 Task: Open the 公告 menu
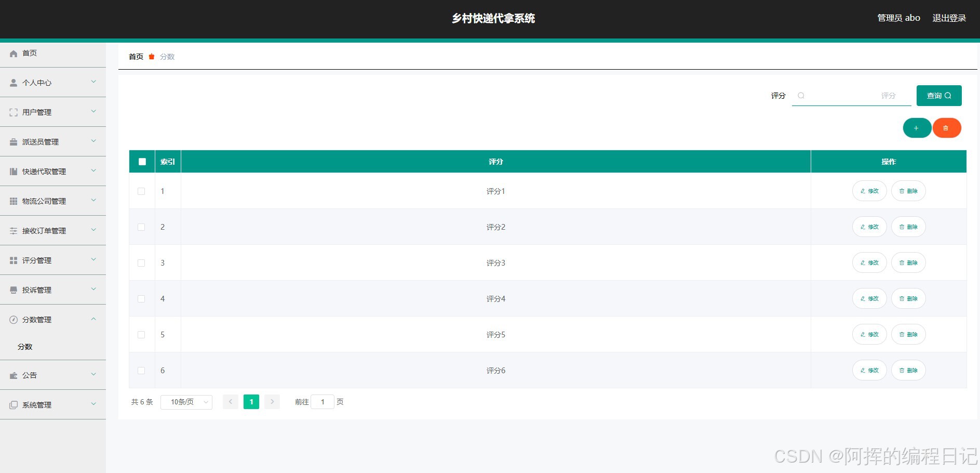click(53, 375)
